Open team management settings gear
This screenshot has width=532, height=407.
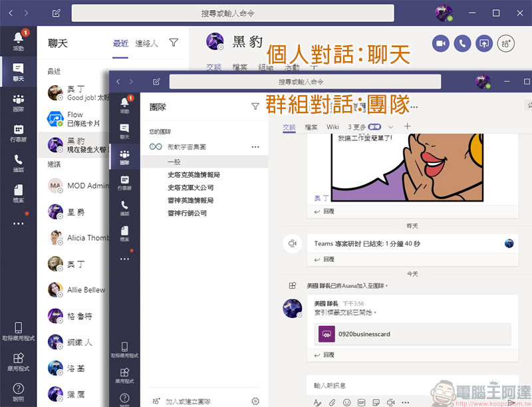pos(255,401)
